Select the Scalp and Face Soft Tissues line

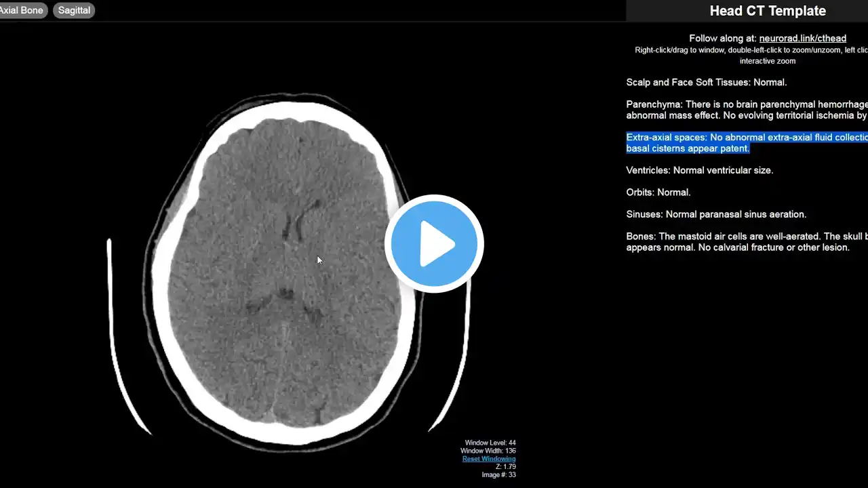pos(706,83)
